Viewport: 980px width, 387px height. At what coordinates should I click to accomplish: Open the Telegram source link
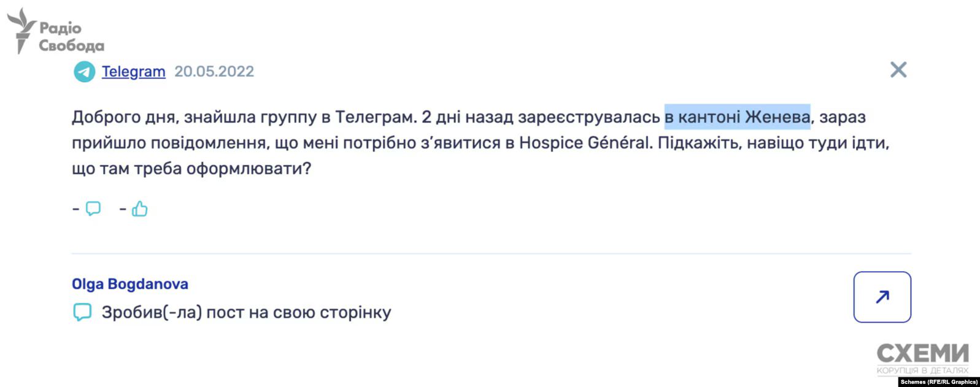tap(133, 72)
